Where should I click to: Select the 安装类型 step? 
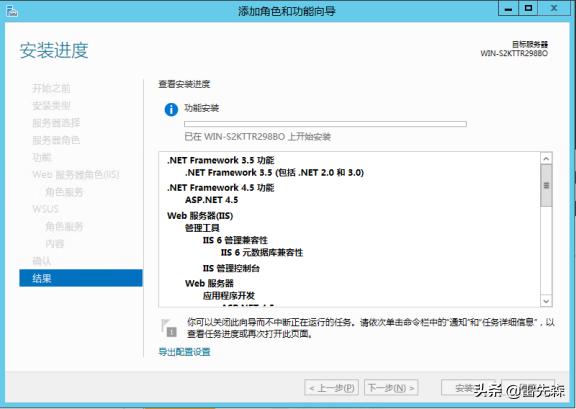(51, 106)
